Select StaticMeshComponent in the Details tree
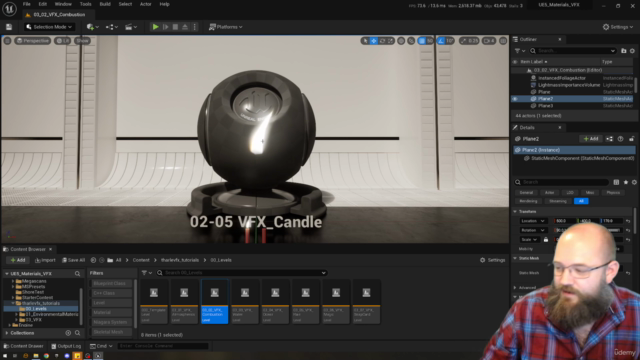The height and width of the screenshot is (360, 640). 582,158
